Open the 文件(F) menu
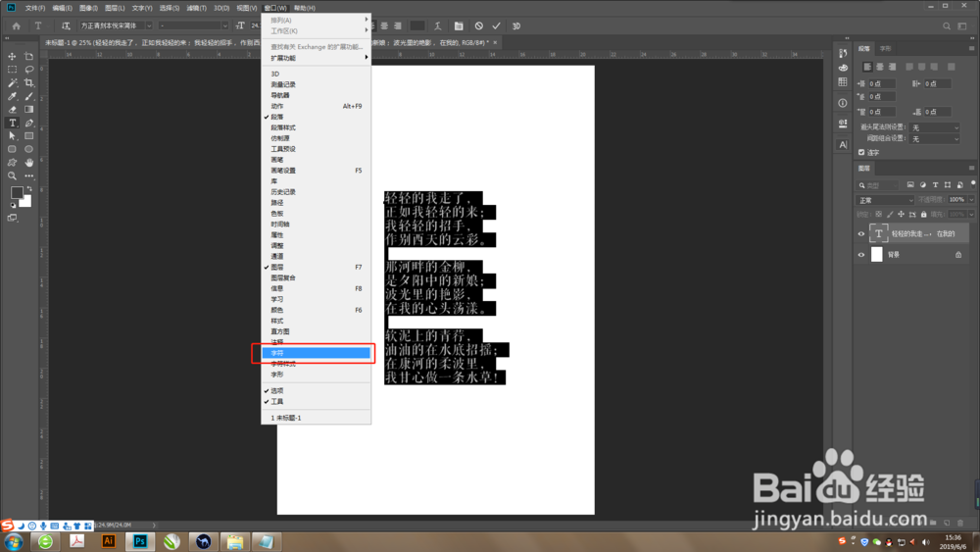This screenshot has height=552, width=980. pos(35,8)
